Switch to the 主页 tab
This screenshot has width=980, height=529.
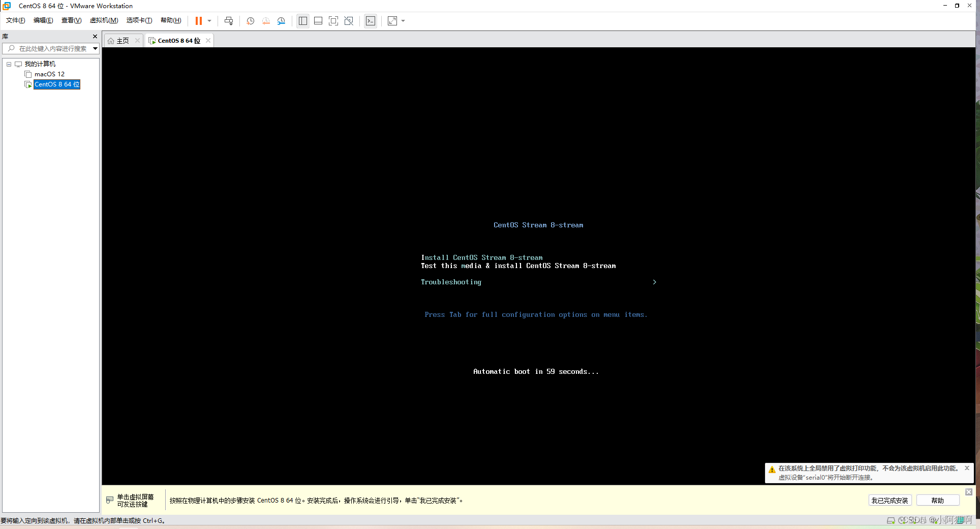tap(123, 41)
